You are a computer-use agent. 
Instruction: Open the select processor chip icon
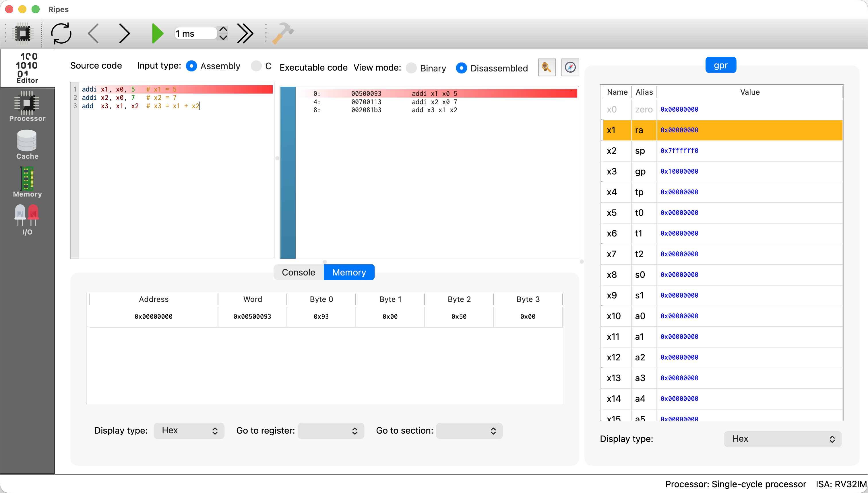(x=23, y=33)
